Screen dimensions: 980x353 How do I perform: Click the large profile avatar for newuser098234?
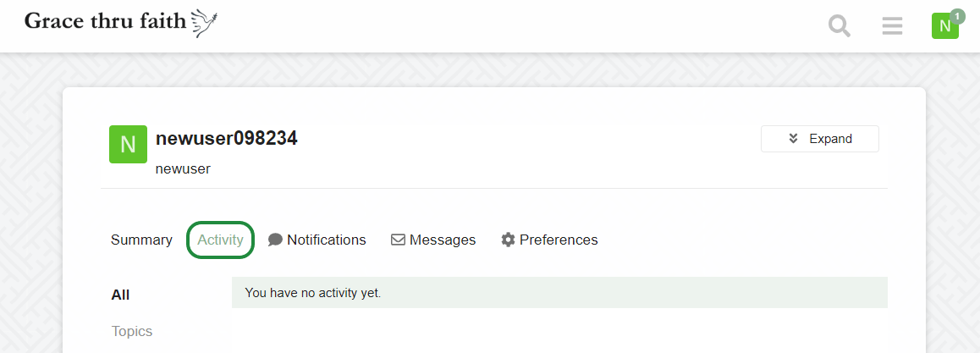pyautogui.click(x=128, y=144)
